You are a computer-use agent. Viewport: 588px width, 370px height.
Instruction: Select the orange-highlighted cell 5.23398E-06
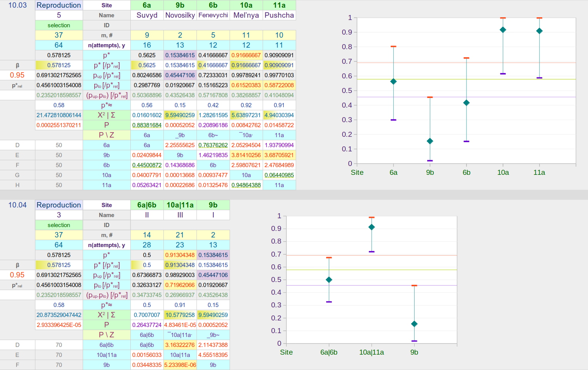point(180,365)
